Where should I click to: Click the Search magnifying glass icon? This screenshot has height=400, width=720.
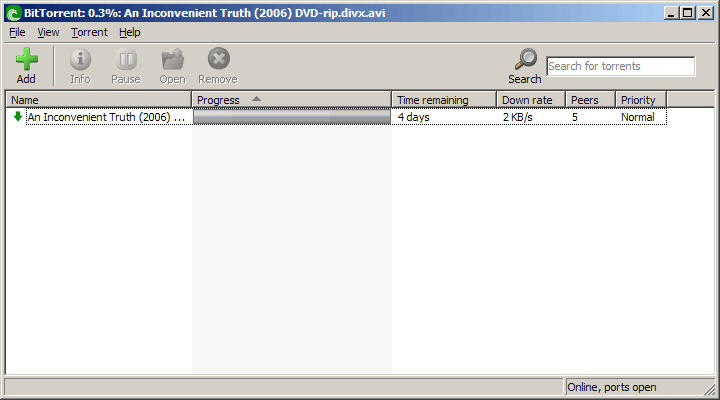pos(525,61)
